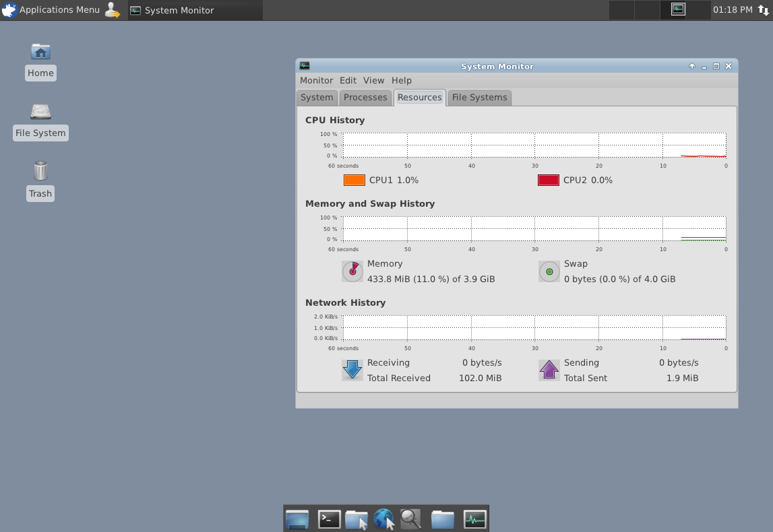This screenshot has width=773, height=532.
Task: Click the Swap pie color icon
Action: 549,271
